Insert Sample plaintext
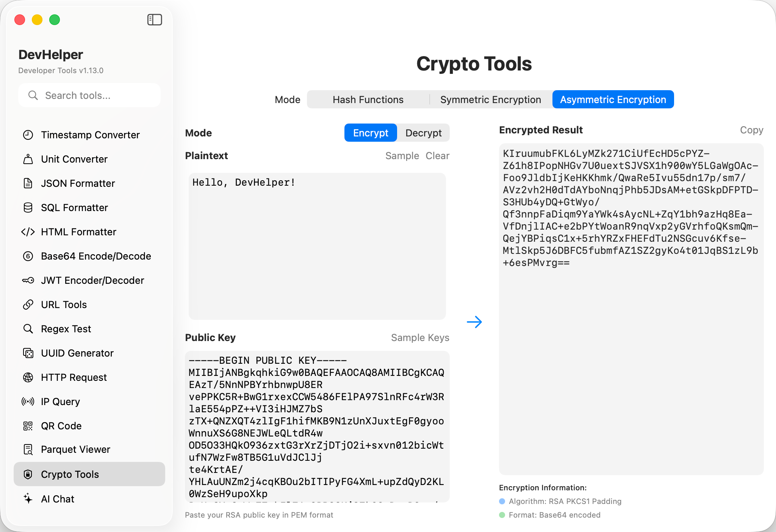776x532 pixels. pos(402,156)
